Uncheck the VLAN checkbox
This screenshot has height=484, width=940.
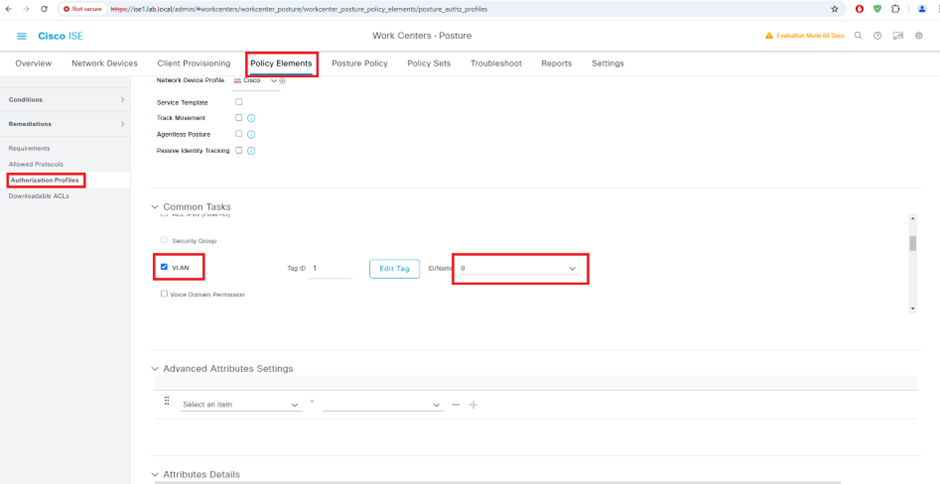pyautogui.click(x=164, y=267)
